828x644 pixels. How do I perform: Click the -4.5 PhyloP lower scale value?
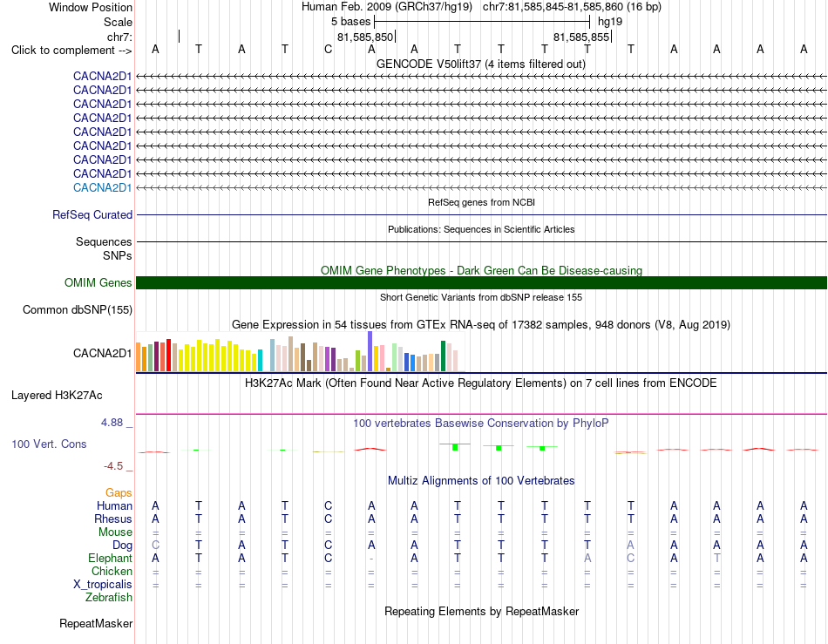click(x=113, y=466)
